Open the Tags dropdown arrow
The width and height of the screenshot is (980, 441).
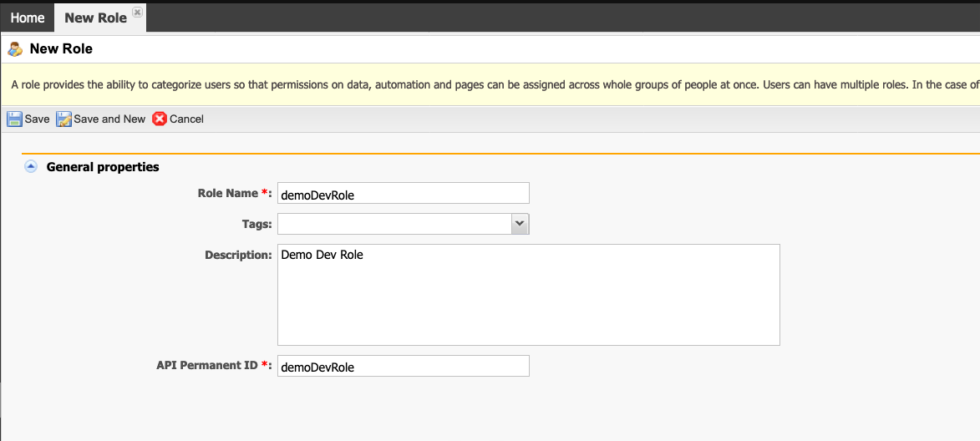point(520,224)
